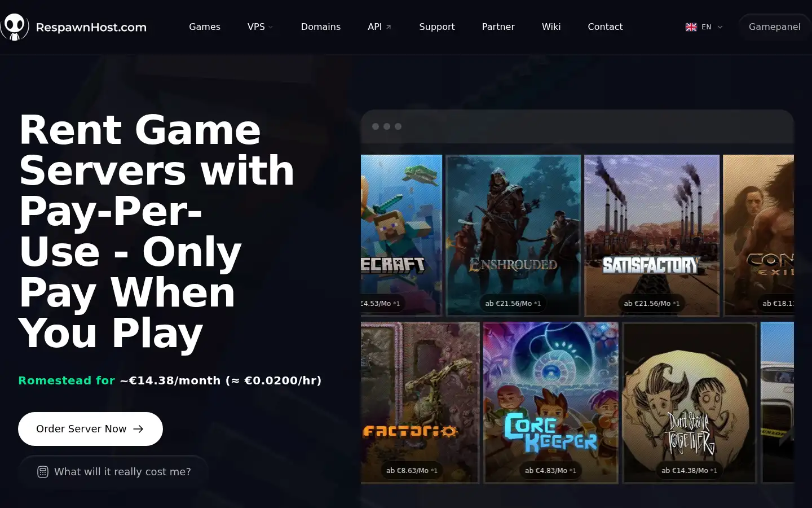This screenshot has height=508, width=812.
Task: Open the Wiki link
Action: [551, 27]
